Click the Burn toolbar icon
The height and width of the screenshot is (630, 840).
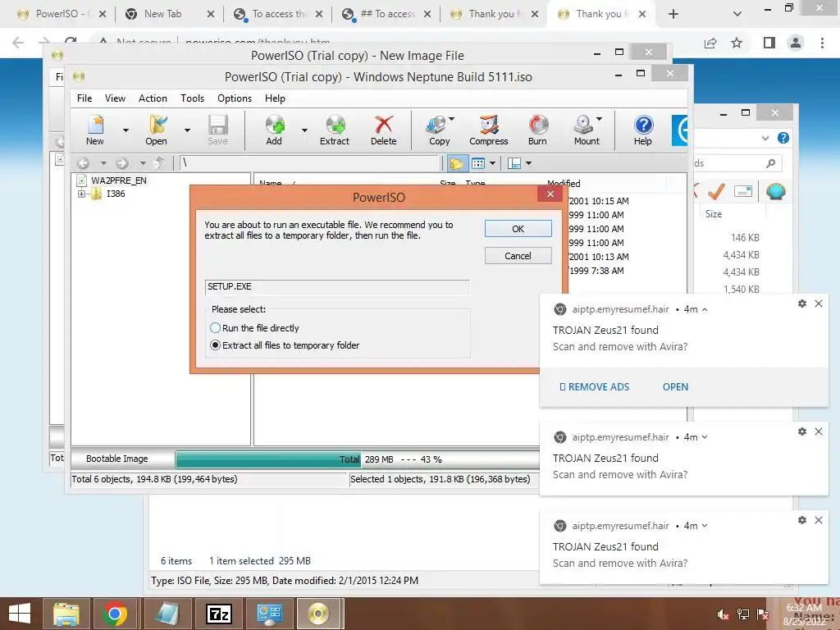click(538, 130)
